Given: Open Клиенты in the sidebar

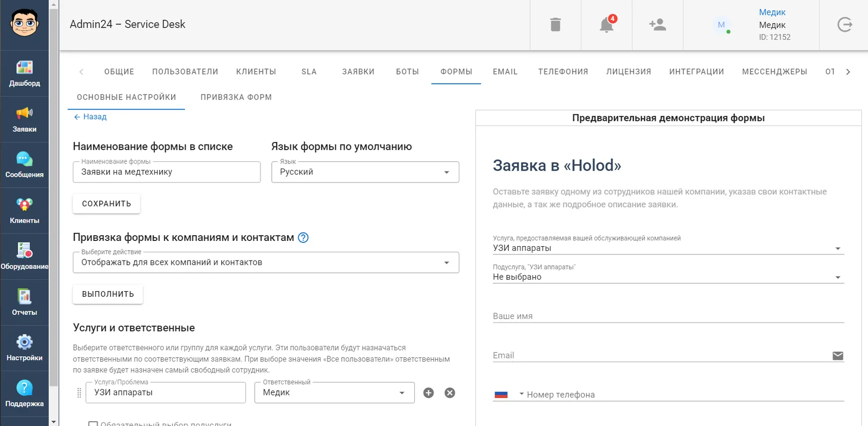Looking at the screenshot, I should (x=24, y=211).
